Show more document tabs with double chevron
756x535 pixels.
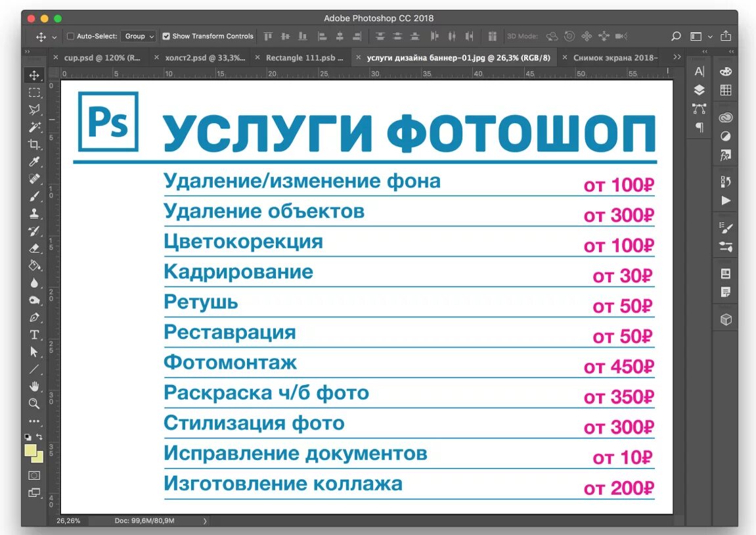pyautogui.click(x=677, y=57)
